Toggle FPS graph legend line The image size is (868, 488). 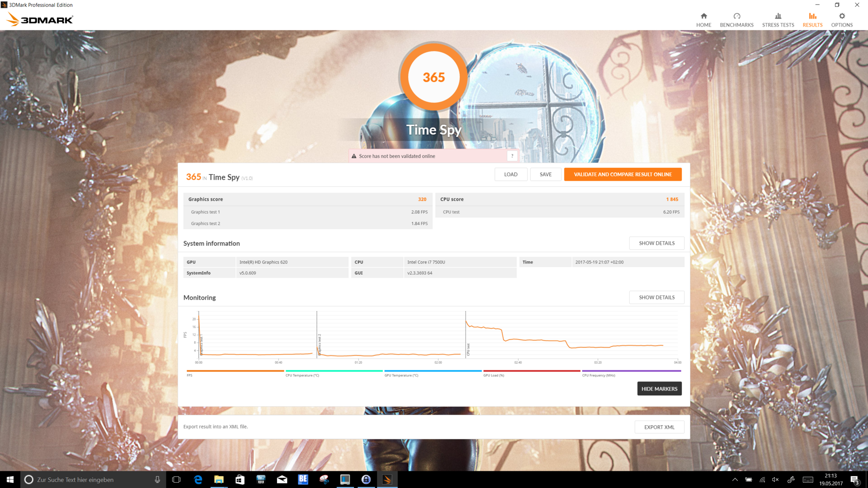click(235, 371)
